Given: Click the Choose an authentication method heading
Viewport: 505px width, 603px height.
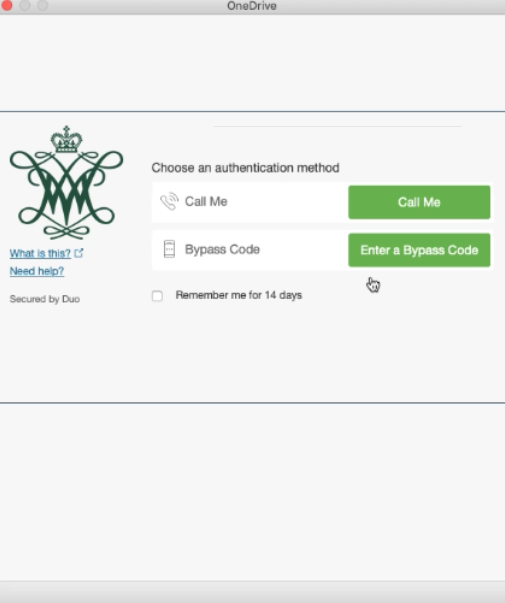Looking at the screenshot, I should tap(245, 168).
